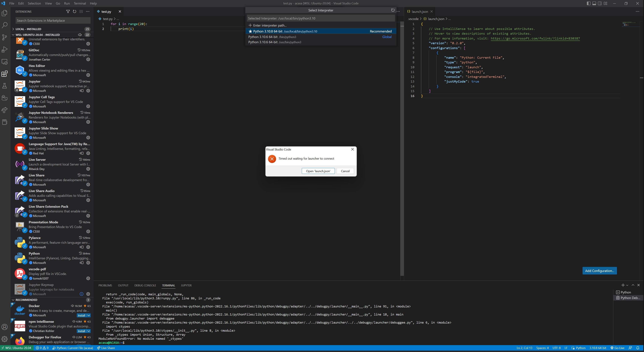Open the Testing view in the activity bar
Viewport: 644px width, 352px height.
point(5,86)
